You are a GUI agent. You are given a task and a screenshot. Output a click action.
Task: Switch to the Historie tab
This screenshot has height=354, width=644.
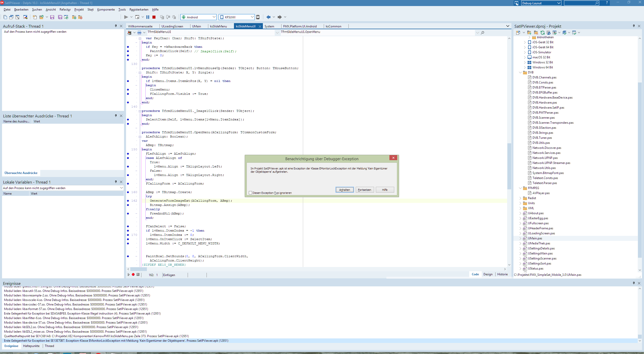coord(502,274)
